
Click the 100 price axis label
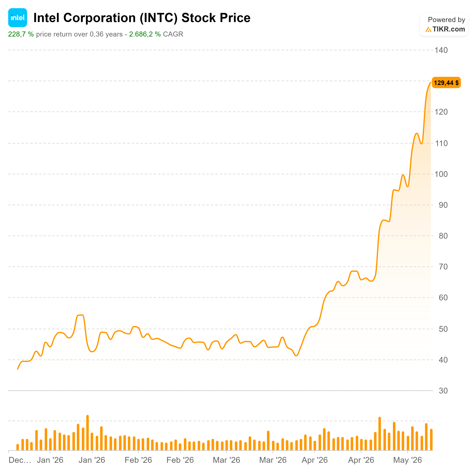[441, 174]
